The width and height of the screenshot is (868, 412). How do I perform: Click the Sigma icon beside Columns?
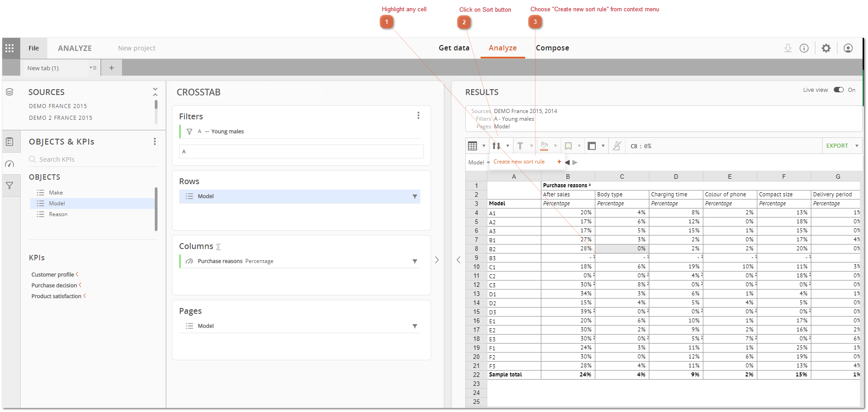[218, 247]
